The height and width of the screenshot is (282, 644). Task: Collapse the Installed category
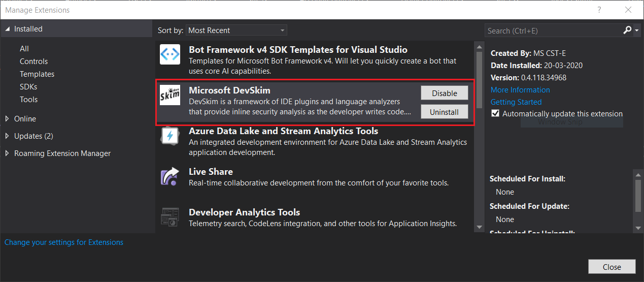click(7, 29)
